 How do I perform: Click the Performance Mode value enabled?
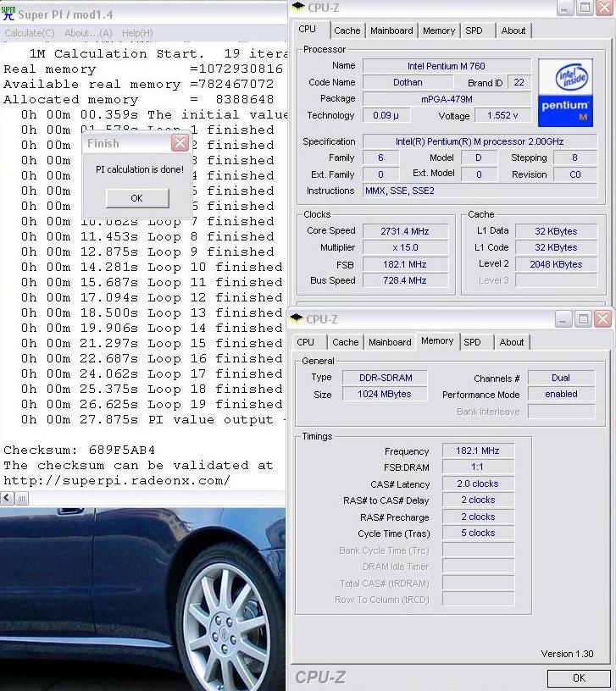coord(561,394)
